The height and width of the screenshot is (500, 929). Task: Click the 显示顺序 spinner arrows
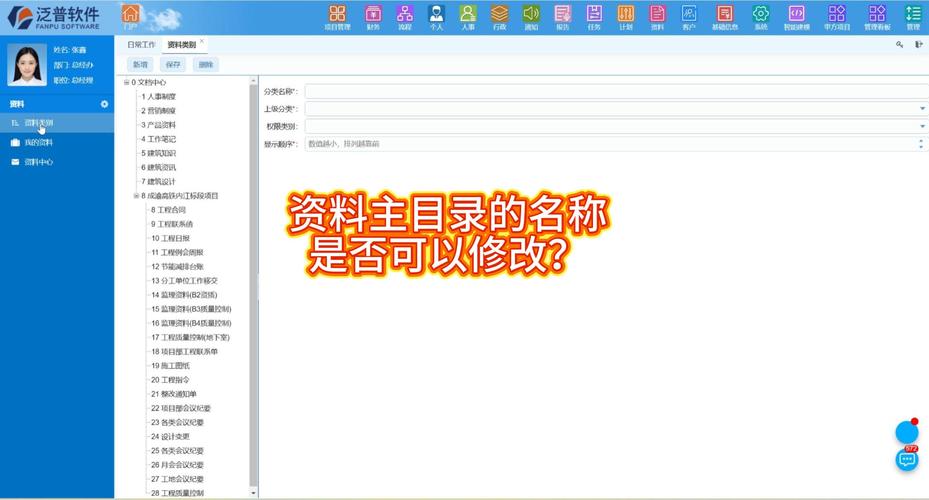click(x=921, y=143)
